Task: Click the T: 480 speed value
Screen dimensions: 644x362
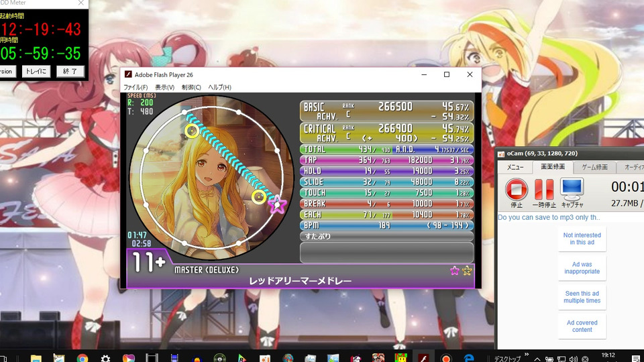Action: (x=140, y=111)
